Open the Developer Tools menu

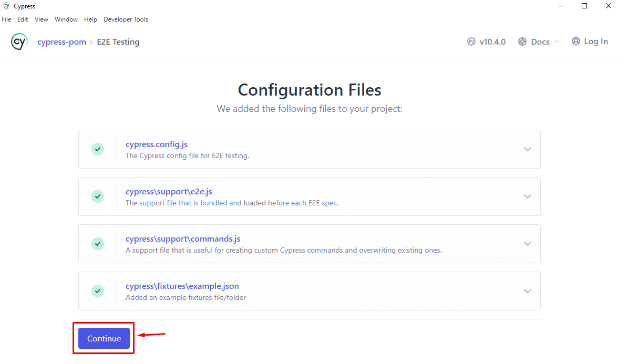[126, 19]
